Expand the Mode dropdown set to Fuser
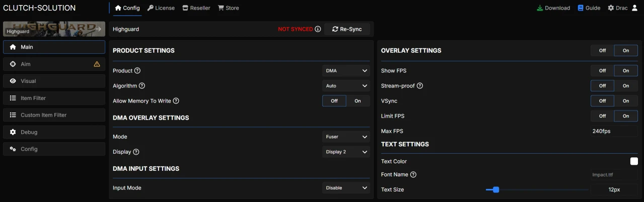The image size is (644, 202). (x=346, y=137)
